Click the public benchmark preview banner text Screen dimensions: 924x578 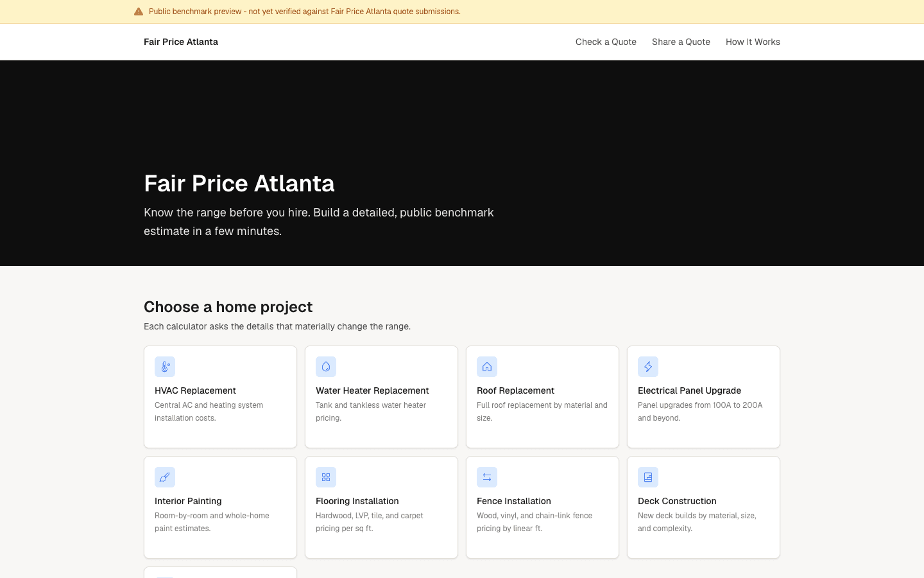click(x=305, y=12)
